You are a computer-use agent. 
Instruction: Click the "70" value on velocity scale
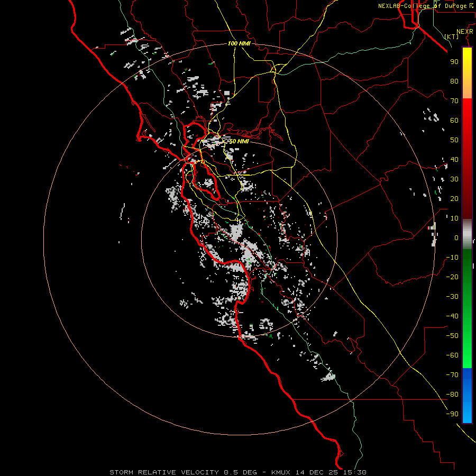click(454, 101)
